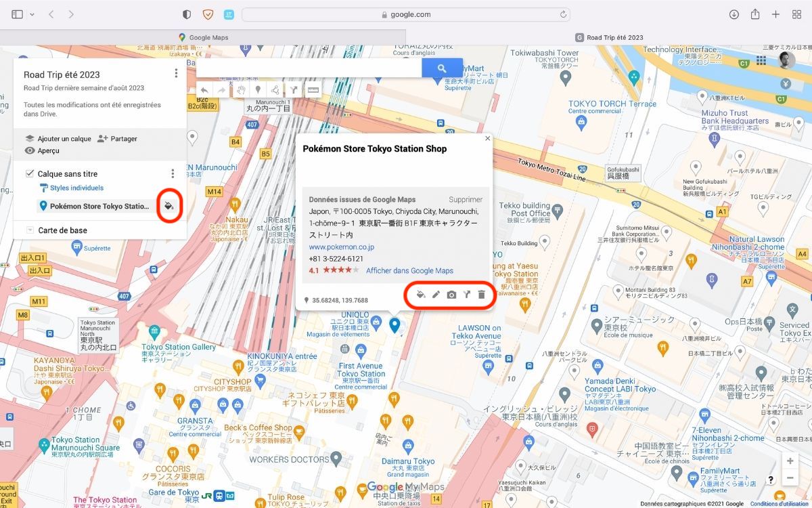Click the trash delete icon in the info window
The width and height of the screenshot is (812, 508).
click(481, 295)
